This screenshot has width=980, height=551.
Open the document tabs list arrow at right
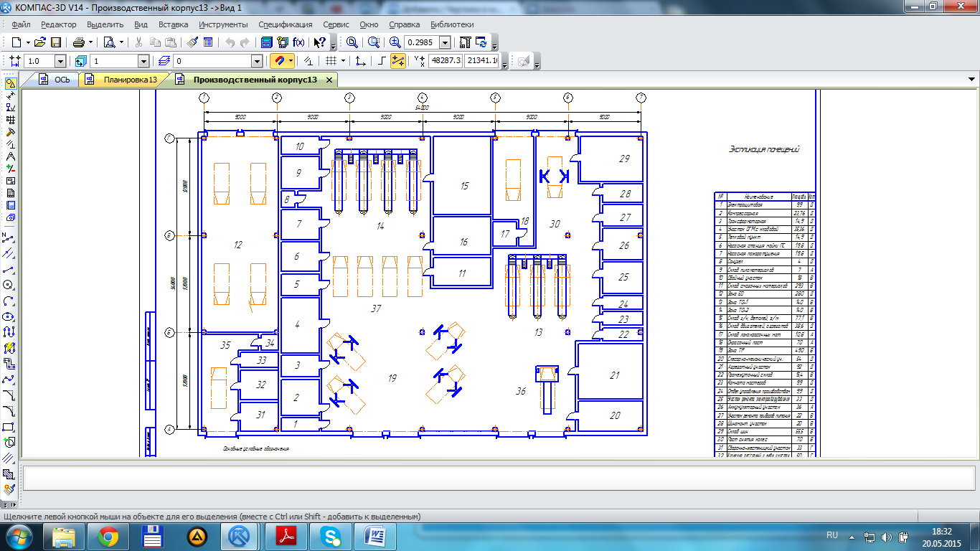[x=971, y=80]
